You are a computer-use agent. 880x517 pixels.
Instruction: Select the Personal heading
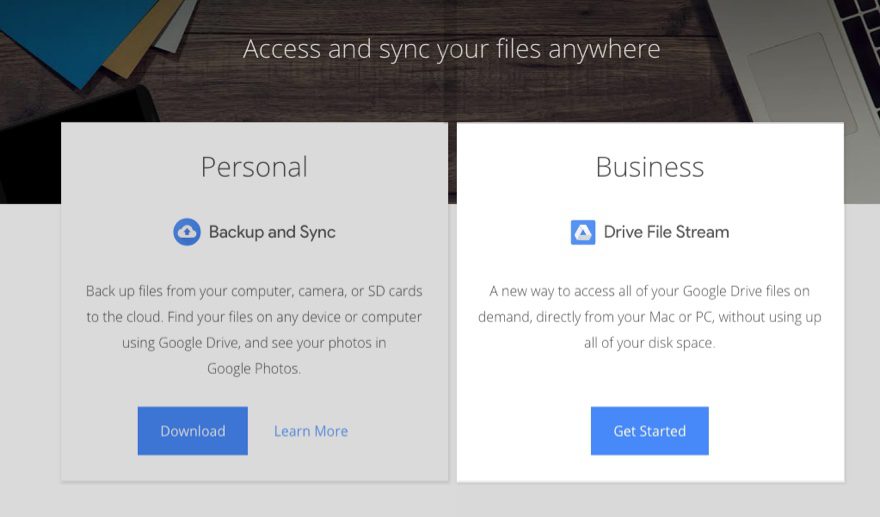pos(254,167)
